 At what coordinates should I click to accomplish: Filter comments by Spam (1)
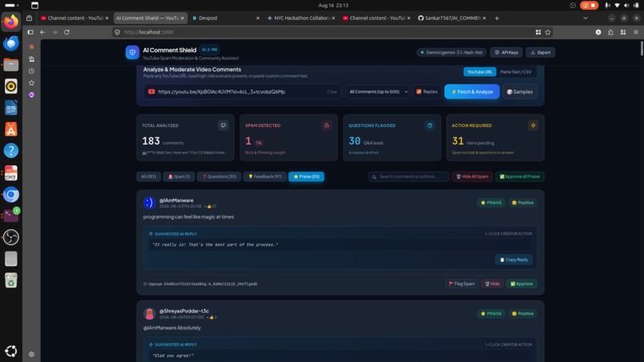(179, 177)
